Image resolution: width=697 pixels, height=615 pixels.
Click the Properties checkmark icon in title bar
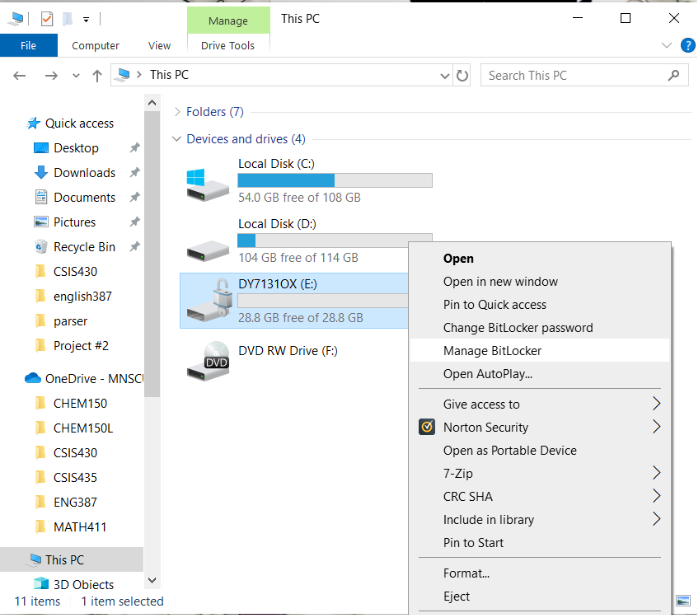pos(47,19)
